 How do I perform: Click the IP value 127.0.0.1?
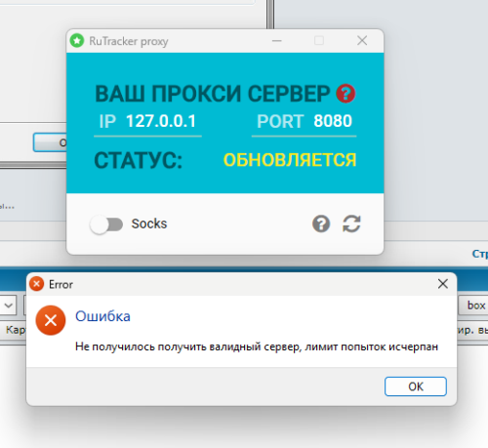click(x=161, y=121)
